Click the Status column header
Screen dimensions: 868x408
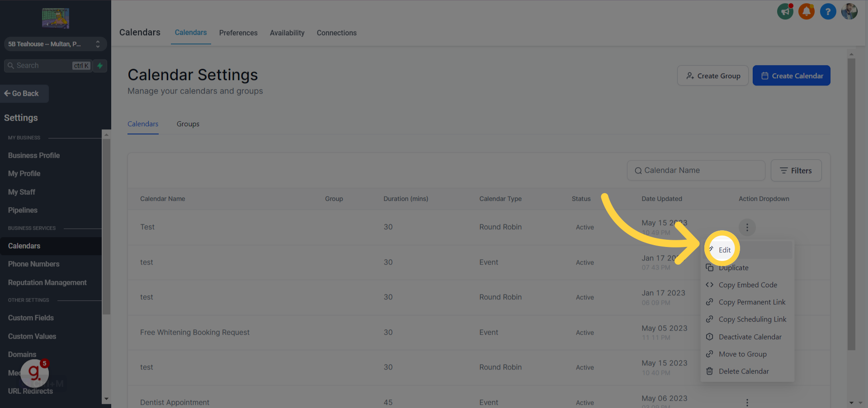click(x=581, y=199)
